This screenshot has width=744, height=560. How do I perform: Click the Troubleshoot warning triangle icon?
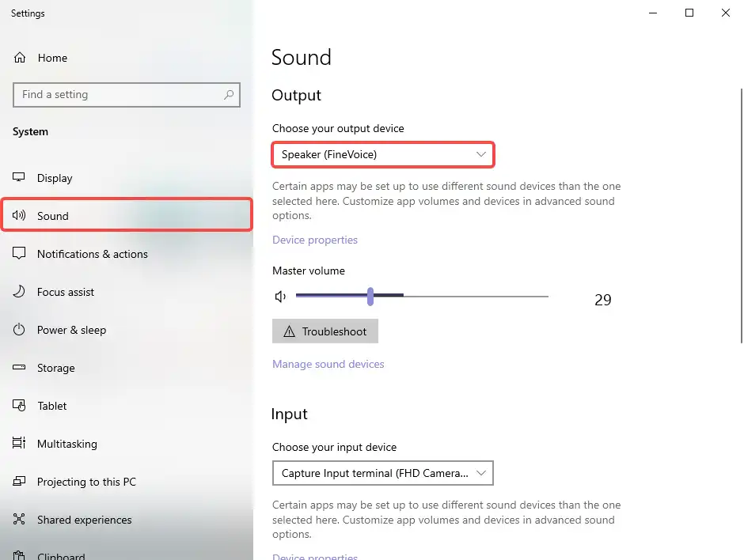click(289, 331)
